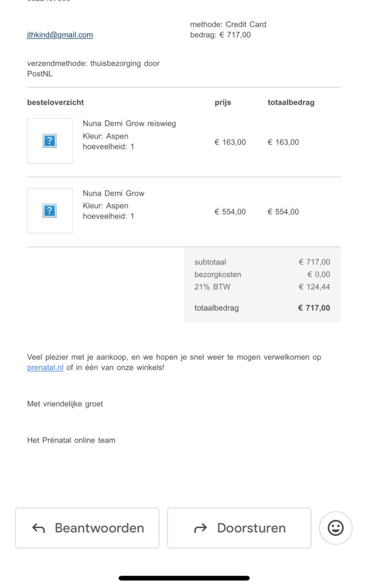Tap the bezorgkosten value € 0,00
Screen dimensions: 368x588
tap(319, 275)
